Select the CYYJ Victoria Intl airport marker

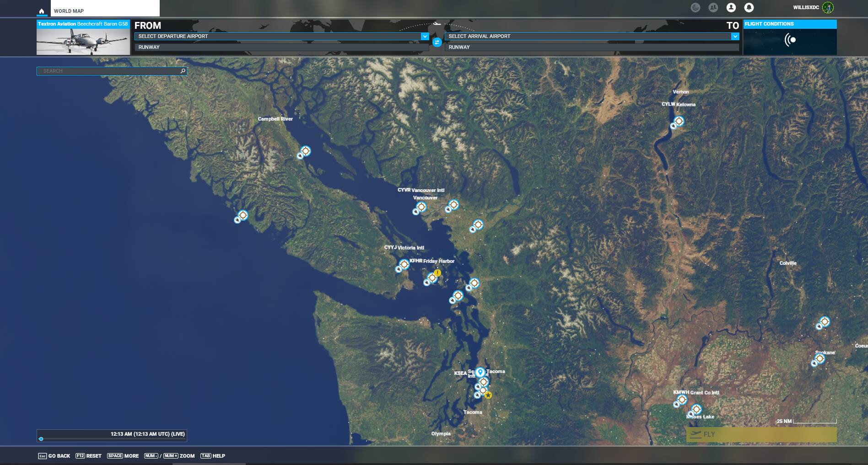tap(404, 264)
